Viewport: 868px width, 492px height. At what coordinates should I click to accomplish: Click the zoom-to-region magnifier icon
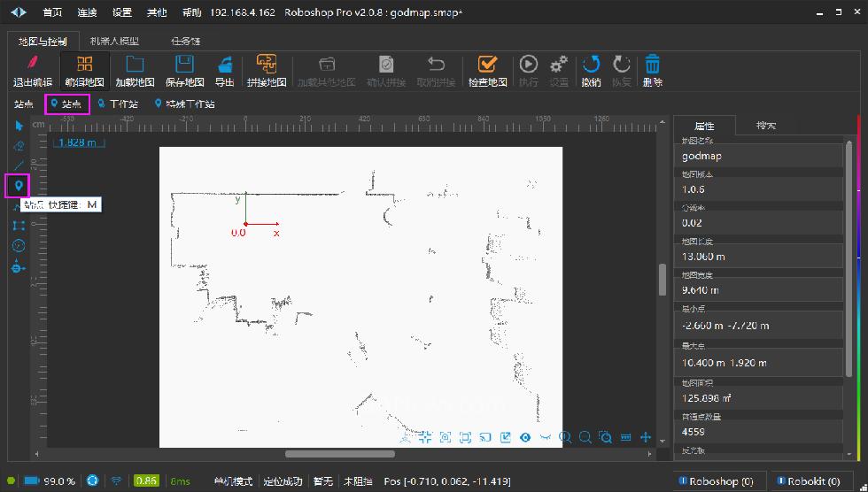click(606, 437)
